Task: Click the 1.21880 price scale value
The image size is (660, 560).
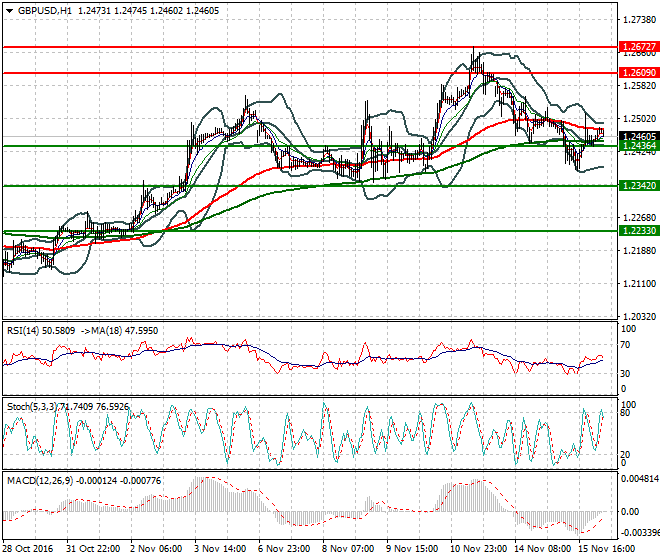Action: point(639,251)
